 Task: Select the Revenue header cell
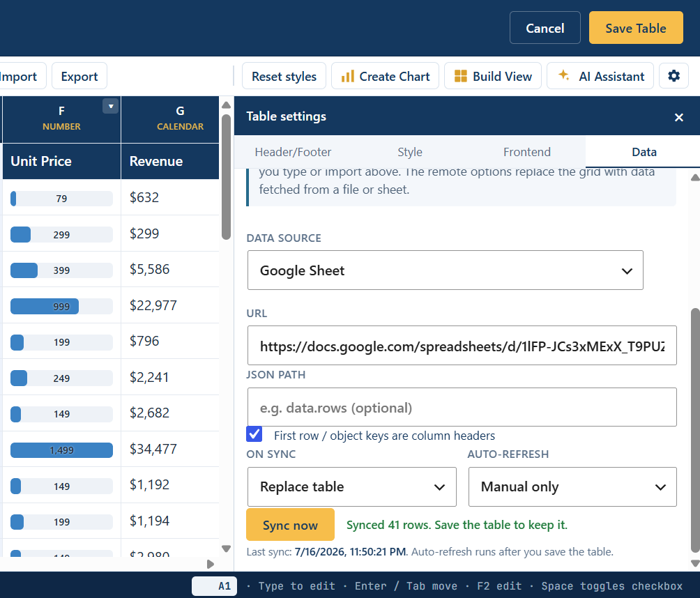pyautogui.click(x=170, y=161)
